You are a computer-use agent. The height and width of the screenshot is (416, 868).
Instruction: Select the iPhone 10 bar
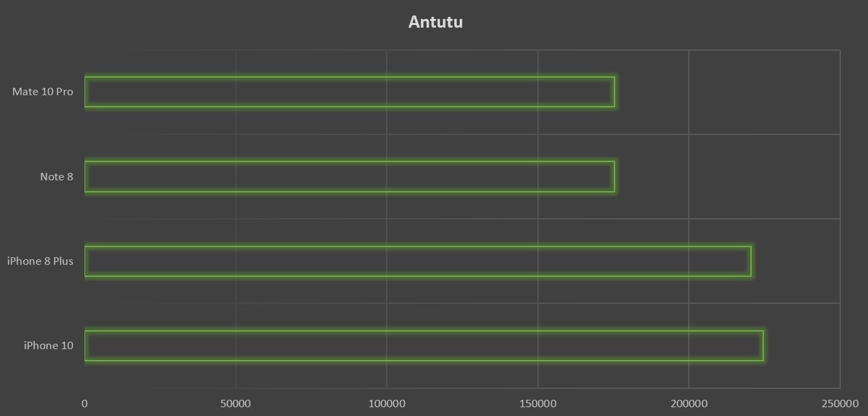(423, 345)
